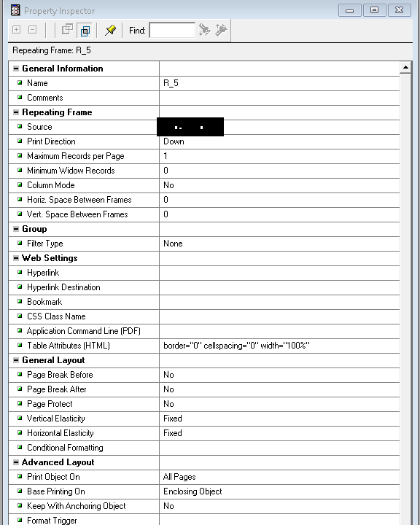
Task: Click the Collapse All toolbar icon
Action: pyautogui.click(x=33, y=30)
